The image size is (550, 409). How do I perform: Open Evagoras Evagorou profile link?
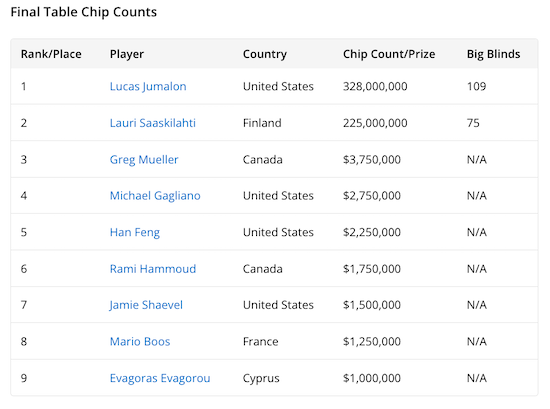pos(160,378)
